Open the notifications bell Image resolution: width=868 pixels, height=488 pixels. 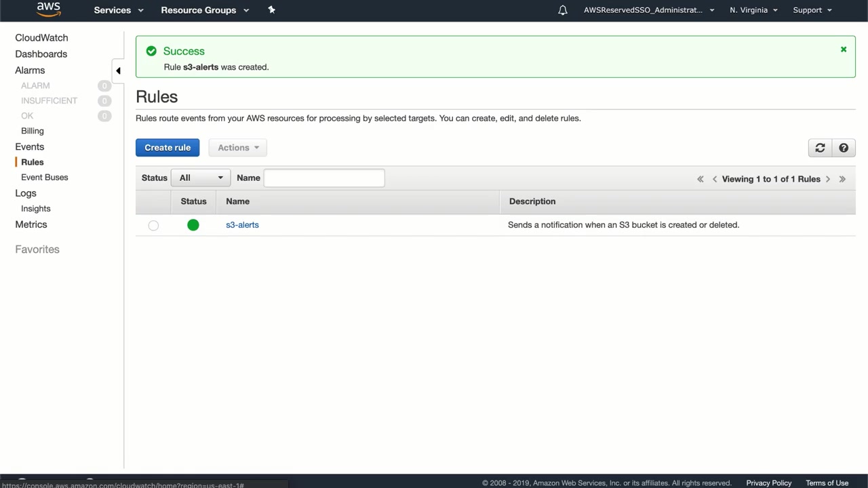563,10
